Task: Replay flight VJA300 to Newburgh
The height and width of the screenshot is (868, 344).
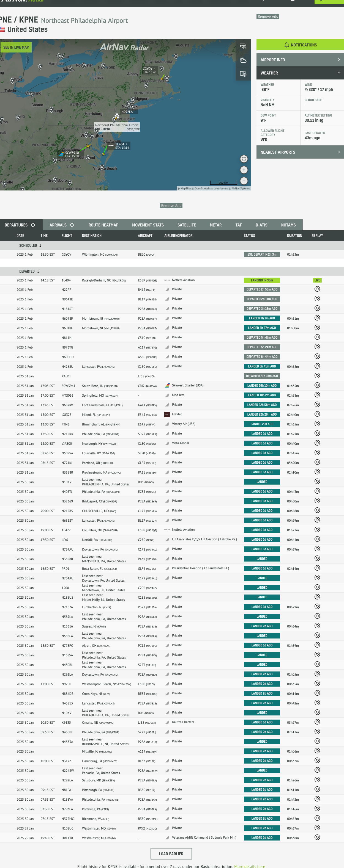Action: tap(317, 443)
